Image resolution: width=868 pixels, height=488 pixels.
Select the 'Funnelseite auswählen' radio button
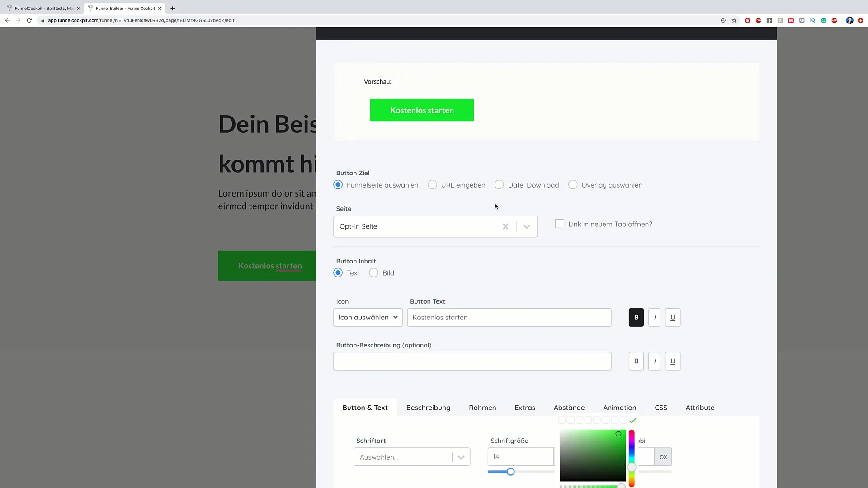[338, 185]
